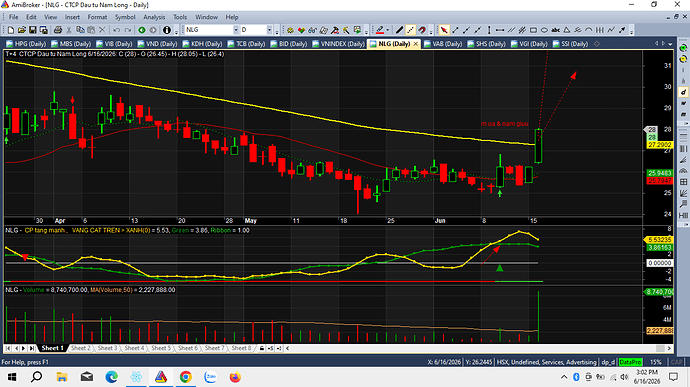Toggle the red magnet snap icon
The height and width of the screenshot is (387, 690).
click(422, 30)
